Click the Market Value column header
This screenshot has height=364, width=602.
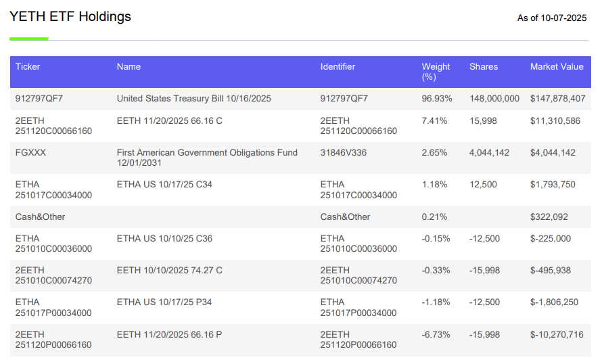tap(557, 67)
